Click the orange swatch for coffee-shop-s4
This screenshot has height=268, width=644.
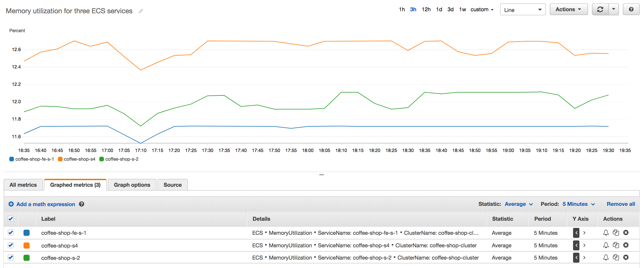[x=26, y=245]
